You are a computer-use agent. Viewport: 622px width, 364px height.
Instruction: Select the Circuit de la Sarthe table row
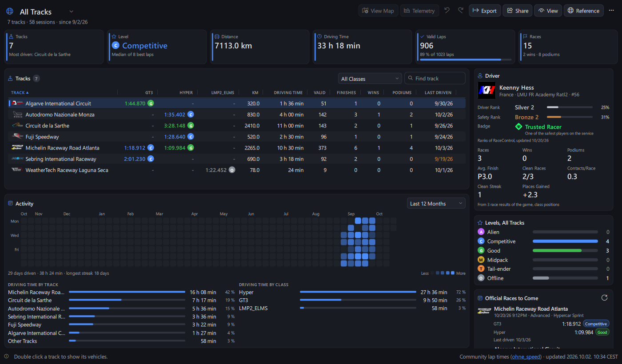(x=237, y=126)
